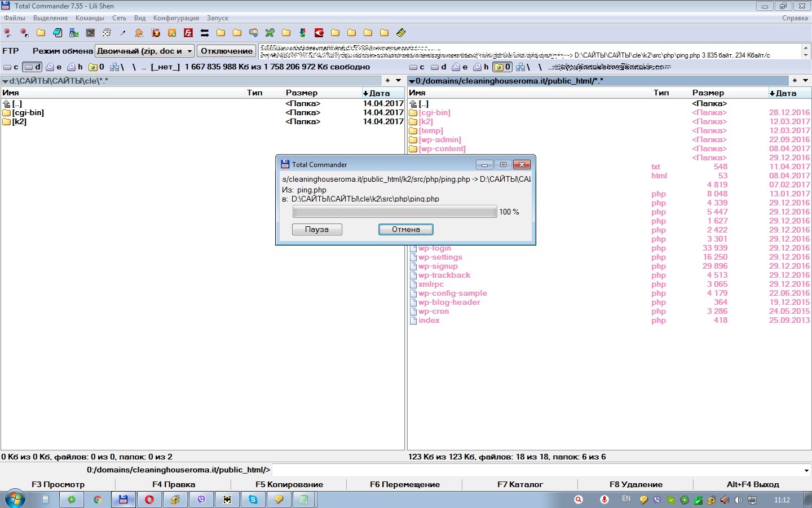Open right panel directory history arrow

[805, 81]
